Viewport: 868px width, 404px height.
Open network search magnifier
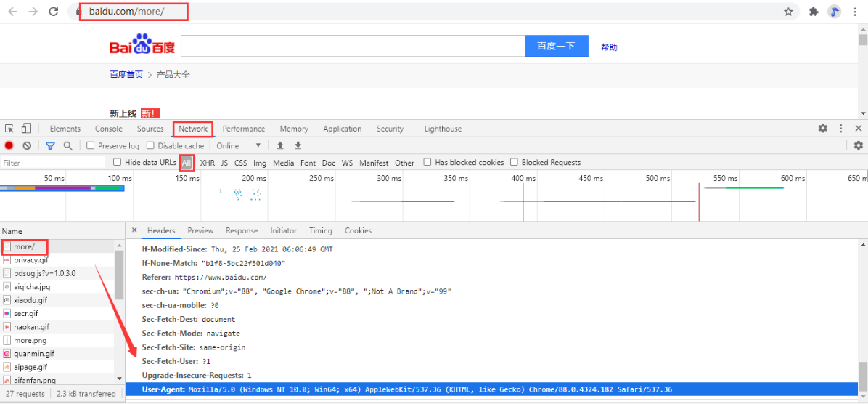(67, 146)
